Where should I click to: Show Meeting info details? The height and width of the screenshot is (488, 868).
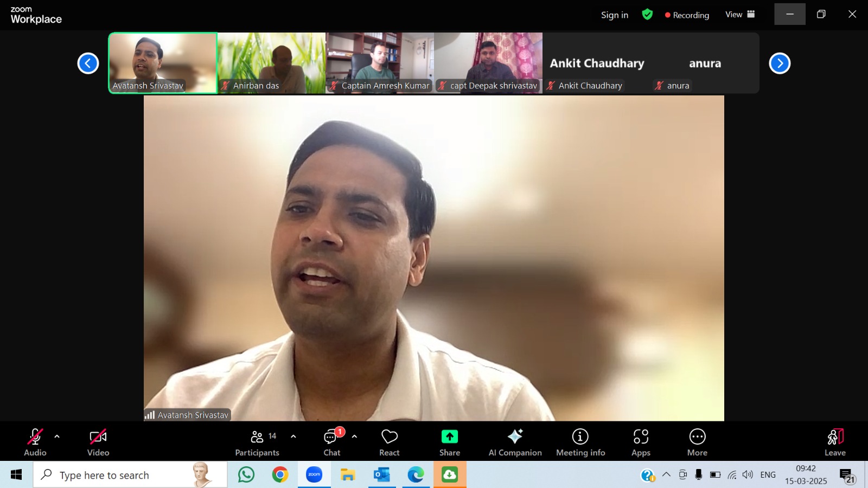click(x=580, y=442)
